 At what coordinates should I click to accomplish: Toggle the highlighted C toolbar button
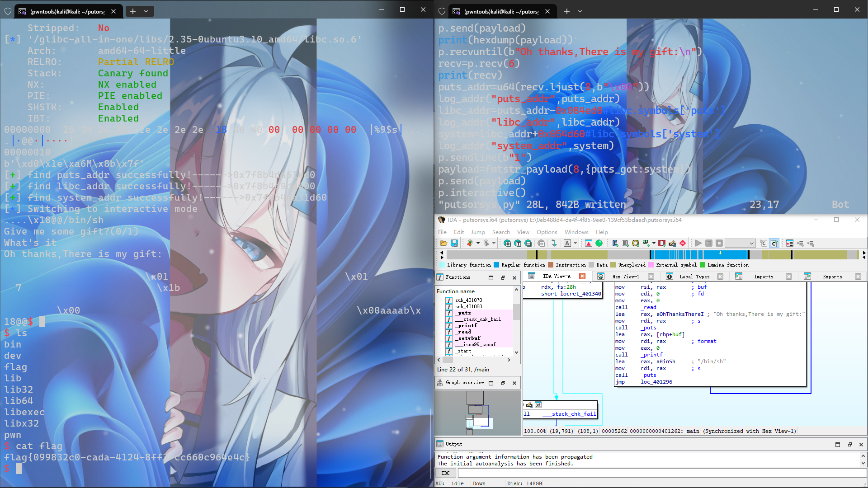(774, 243)
